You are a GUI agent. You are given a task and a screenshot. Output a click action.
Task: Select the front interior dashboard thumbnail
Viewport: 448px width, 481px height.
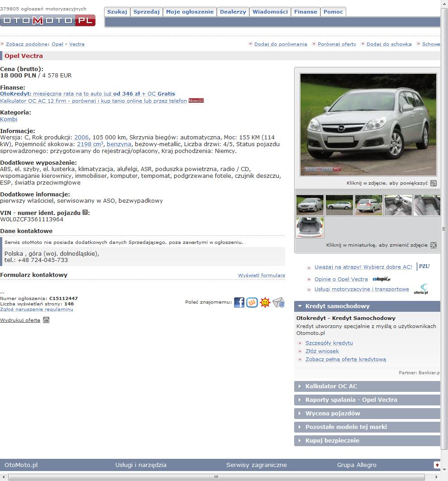pyautogui.click(x=398, y=205)
